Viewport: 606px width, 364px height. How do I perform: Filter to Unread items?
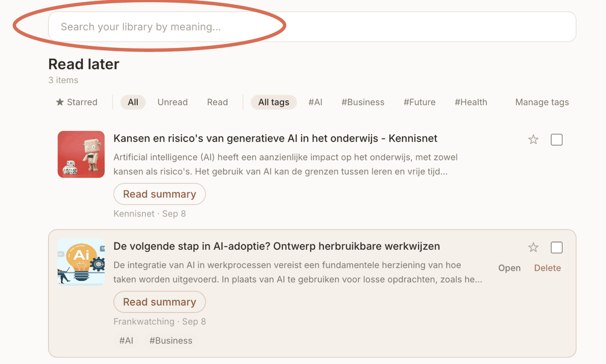[172, 102]
